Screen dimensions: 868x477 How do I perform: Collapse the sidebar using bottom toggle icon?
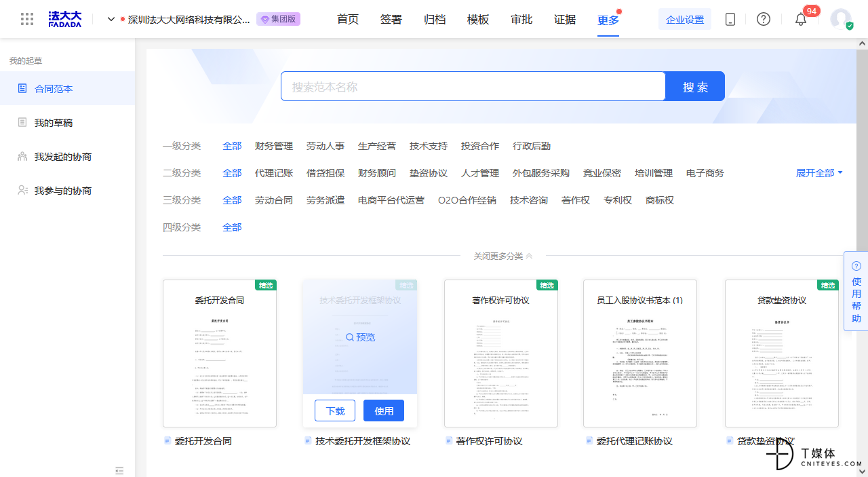coord(119,471)
